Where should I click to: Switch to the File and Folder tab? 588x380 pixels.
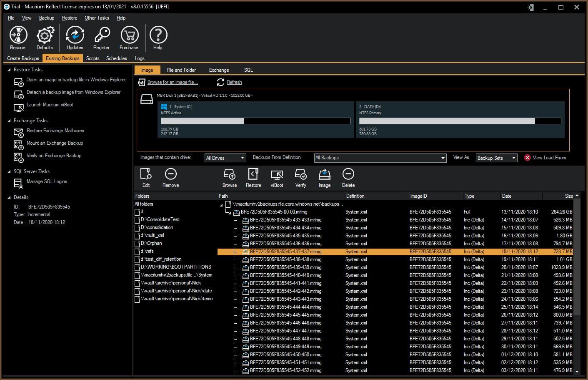pos(181,70)
